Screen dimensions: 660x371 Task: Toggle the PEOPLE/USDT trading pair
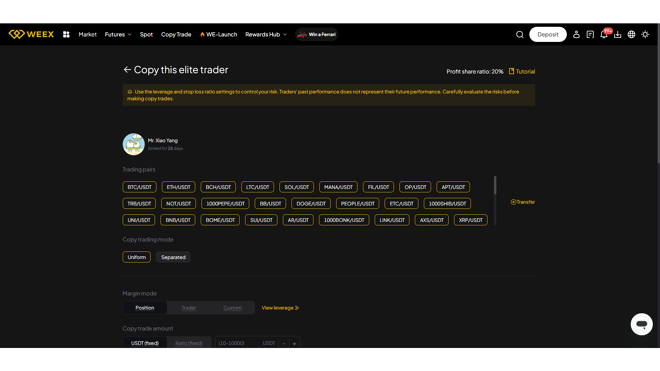(x=357, y=203)
